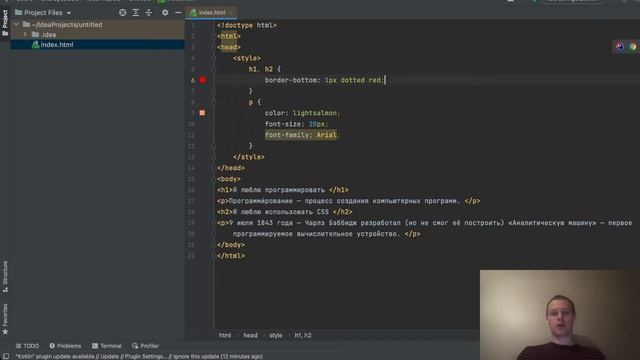The image size is (640, 360).
Task: Fold the <style> block via gutter fold marker
Action: click(213, 58)
